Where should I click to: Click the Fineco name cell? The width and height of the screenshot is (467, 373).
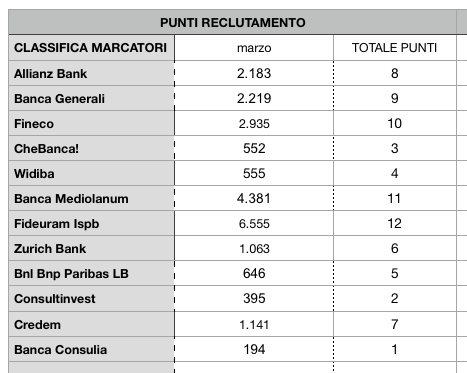click(91, 123)
